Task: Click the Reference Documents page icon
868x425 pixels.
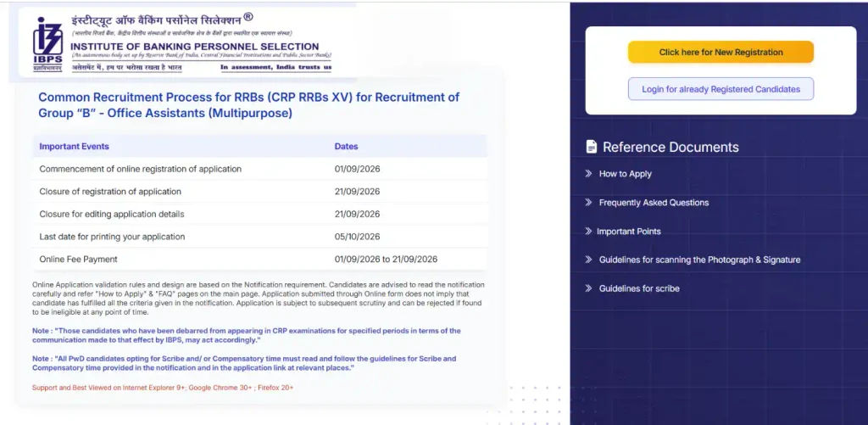Action: pyautogui.click(x=591, y=147)
